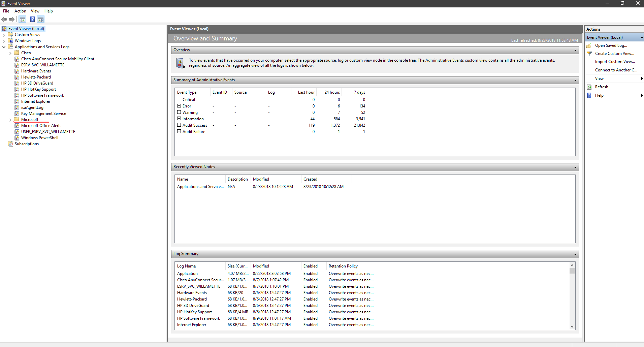Toggle the Show/Hide Console Tree toolbar icon
This screenshot has width=644, height=347.
coord(23,20)
